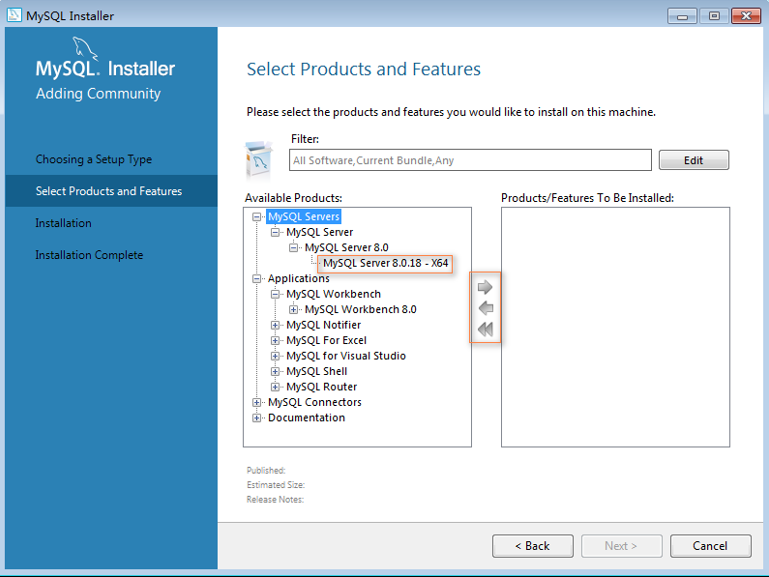Expand the MySQL for Visual Studio node

pos(275,356)
